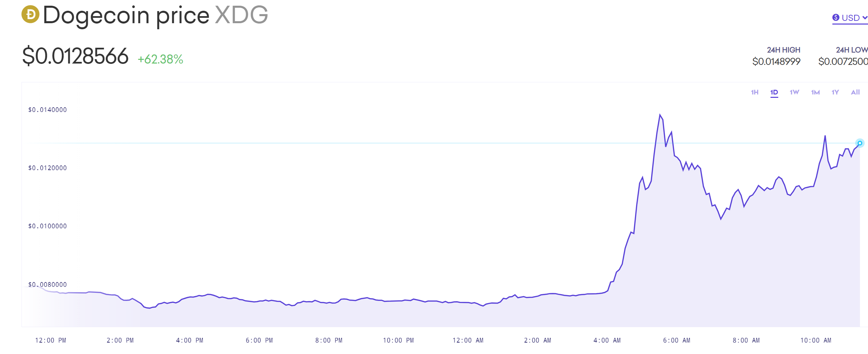
Task: Switch chart to 1H range
Action: pos(754,92)
